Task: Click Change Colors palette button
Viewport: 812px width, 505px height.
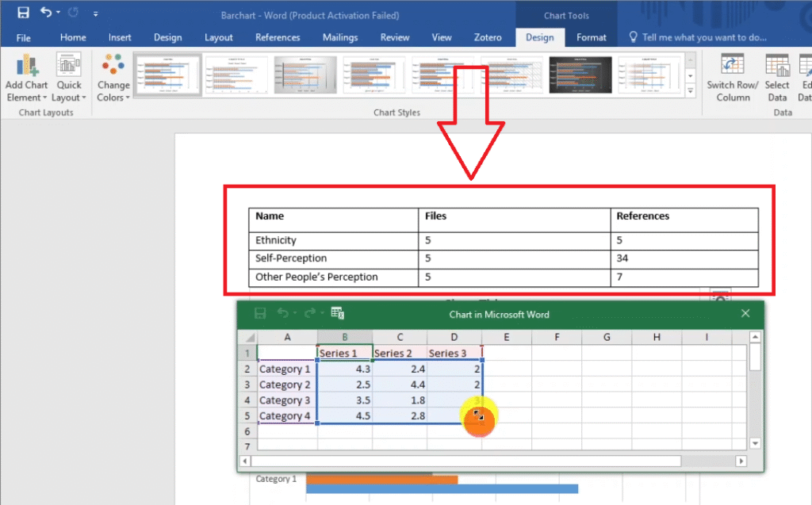Action: tap(113, 79)
